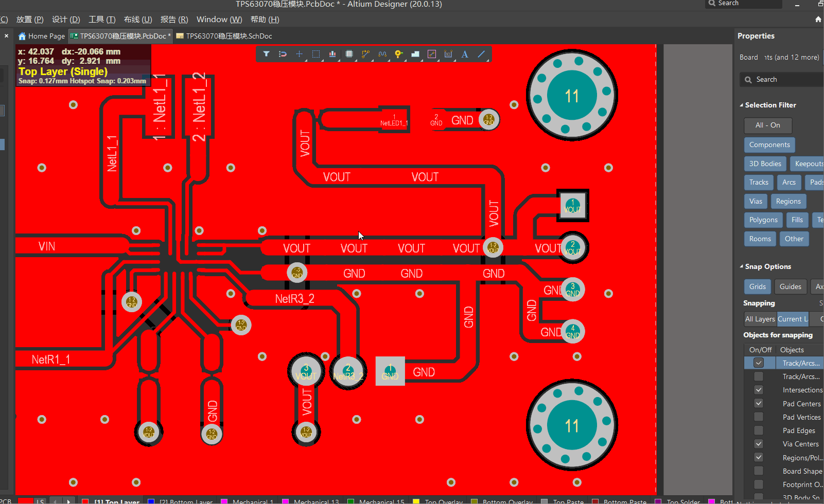This screenshot has height=504, width=824.
Task: Select the Move objects cross icon
Action: 299,54
